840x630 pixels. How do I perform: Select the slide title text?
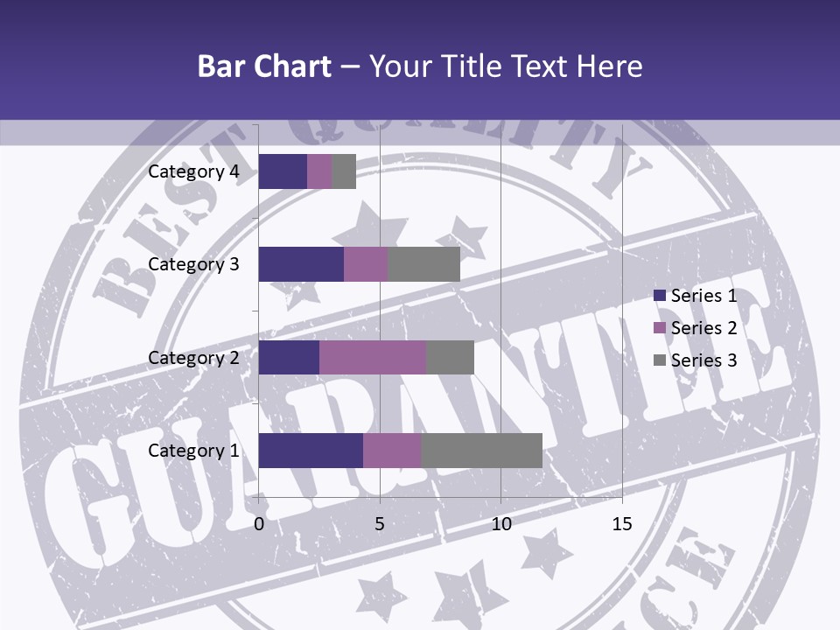click(420, 66)
